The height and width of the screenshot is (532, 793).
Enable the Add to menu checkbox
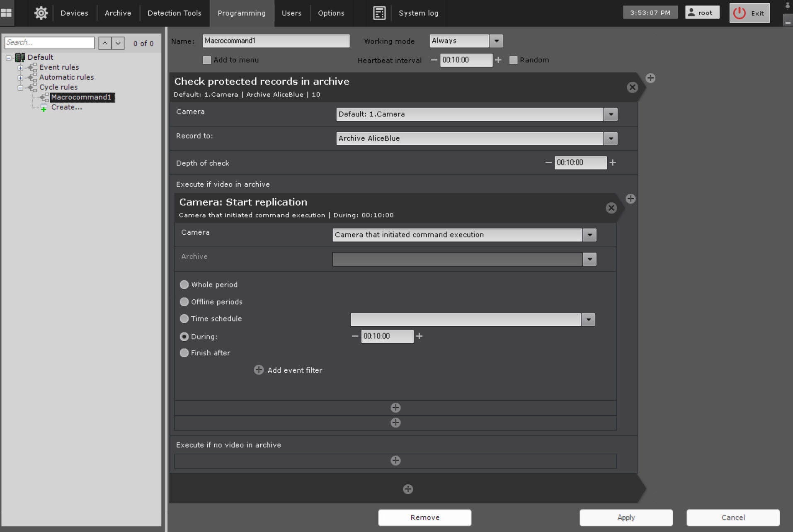click(207, 60)
